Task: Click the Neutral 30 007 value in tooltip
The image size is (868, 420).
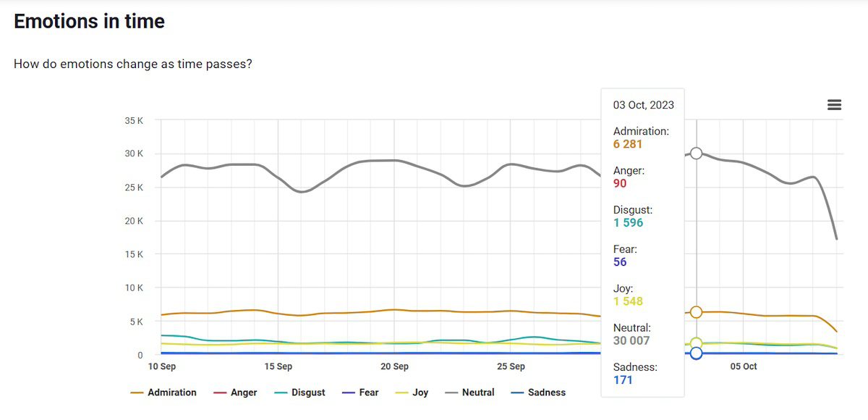Action: coord(631,340)
